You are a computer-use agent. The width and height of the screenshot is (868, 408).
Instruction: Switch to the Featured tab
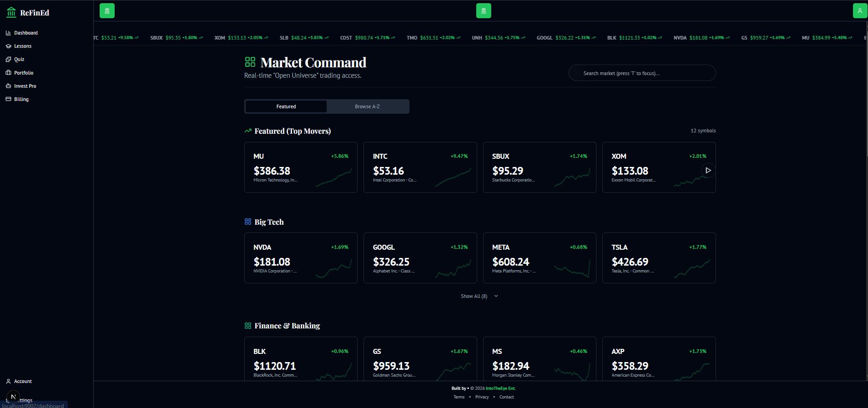coord(286,106)
